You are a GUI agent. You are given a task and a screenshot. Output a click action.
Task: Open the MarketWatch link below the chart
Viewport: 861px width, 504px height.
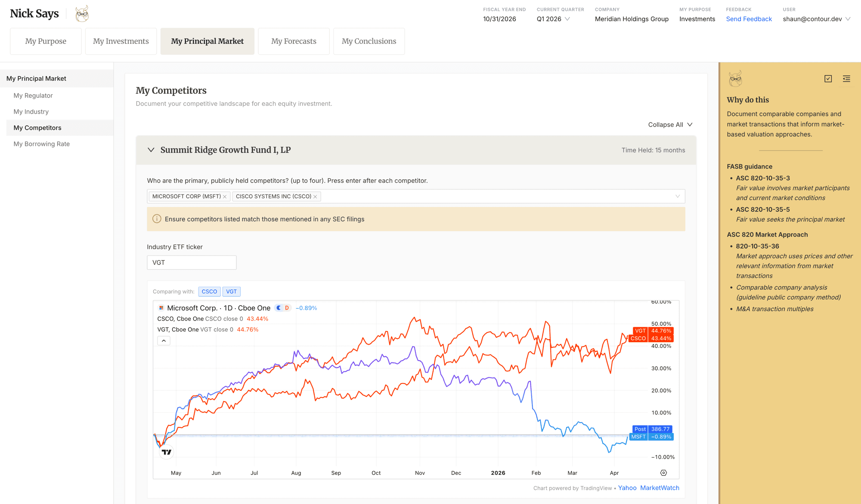click(x=660, y=488)
